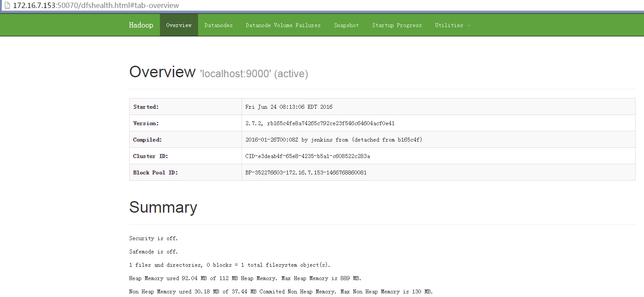Click the Cluster ID: row label
The height and width of the screenshot is (297, 644).
pyautogui.click(x=151, y=156)
